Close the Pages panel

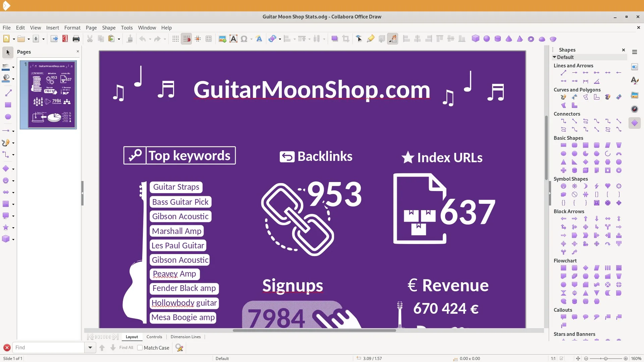point(78,51)
